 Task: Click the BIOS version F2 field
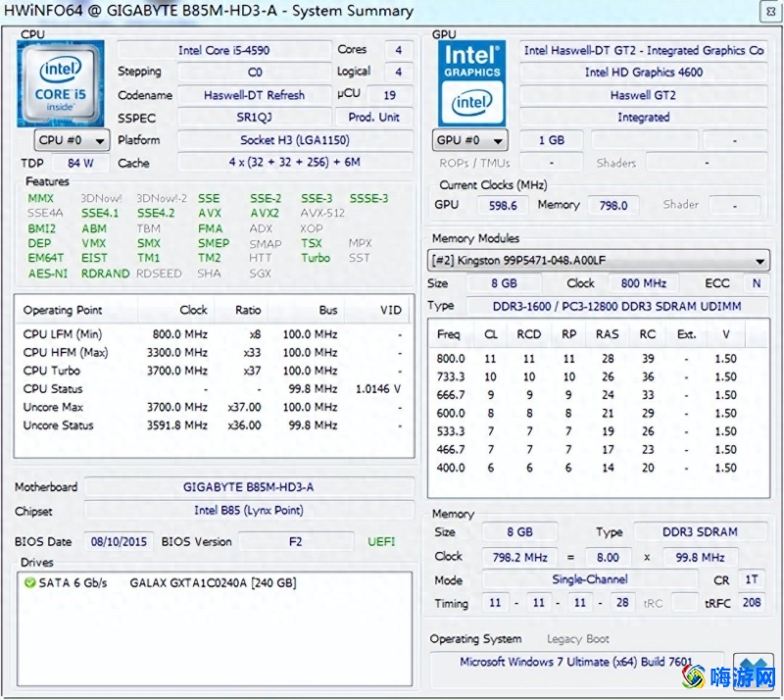pos(296,542)
